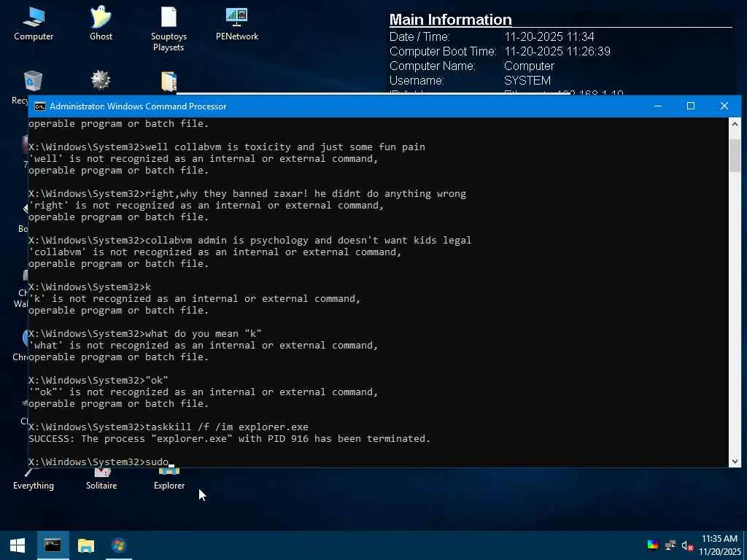Screen dimensions: 747x560
Task: Click the 'taskkill /f /im explorer.exe' command line
Action: pyautogui.click(x=169, y=427)
